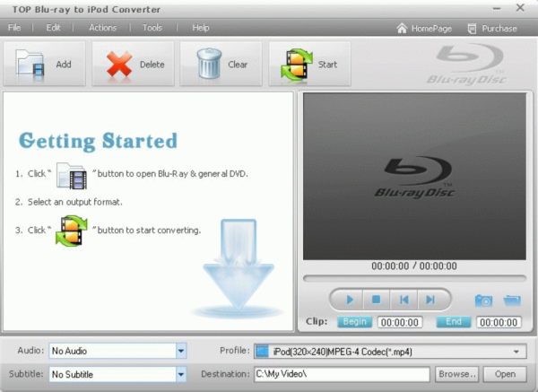Open the Help menu
Screen dimensions: 538x392
(x=200, y=28)
